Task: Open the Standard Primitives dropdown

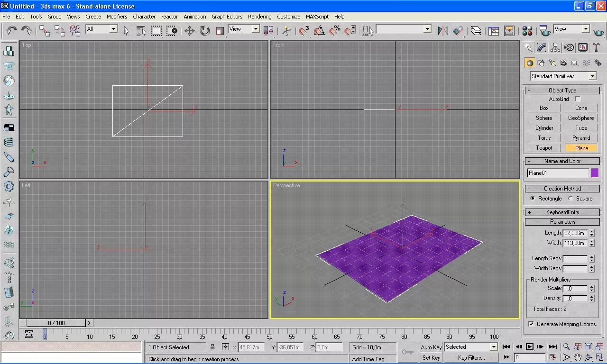Action: [563, 76]
